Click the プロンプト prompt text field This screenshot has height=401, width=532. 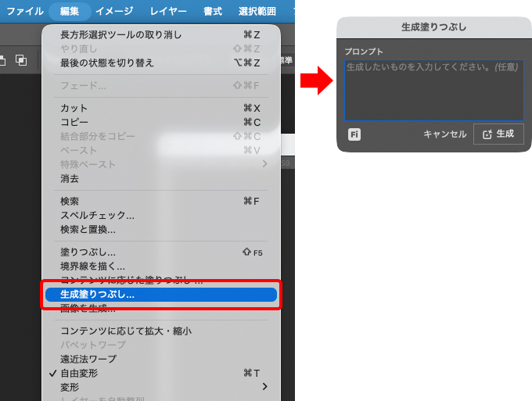(x=433, y=90)
